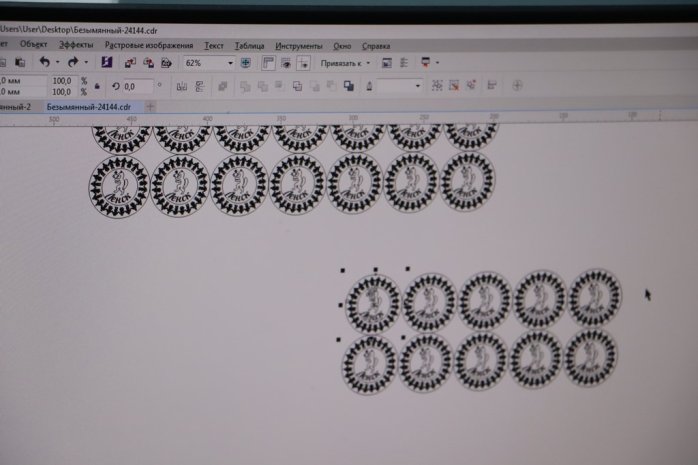Open the Инструменты menu
Screen dimensions: 698x465
(x=299, y=46)
